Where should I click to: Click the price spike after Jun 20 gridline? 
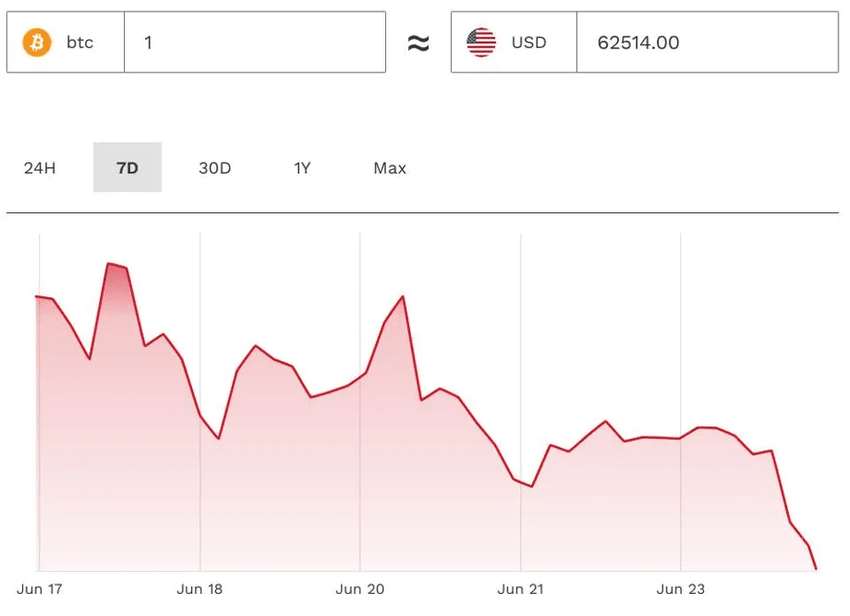click(403, 296)
